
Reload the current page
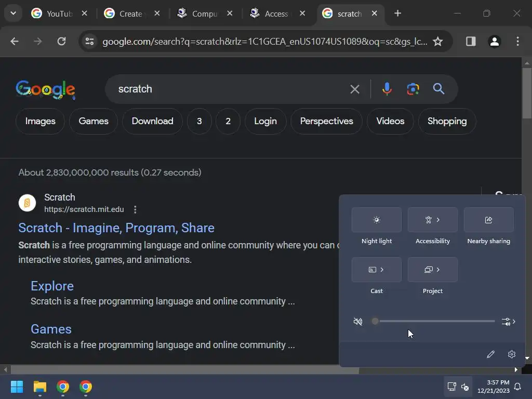(61, 42)
